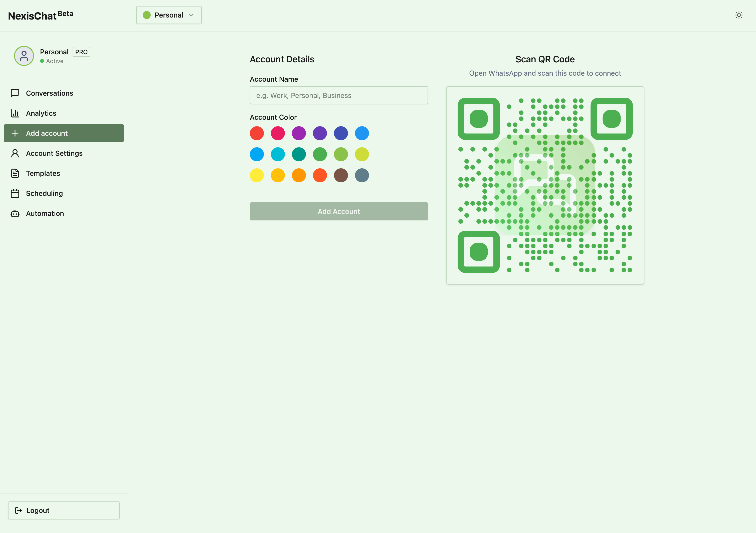The width and height of the screenshot is (756, 533).
Task: Click the Templates document icon
Action: tap(15, 174)
